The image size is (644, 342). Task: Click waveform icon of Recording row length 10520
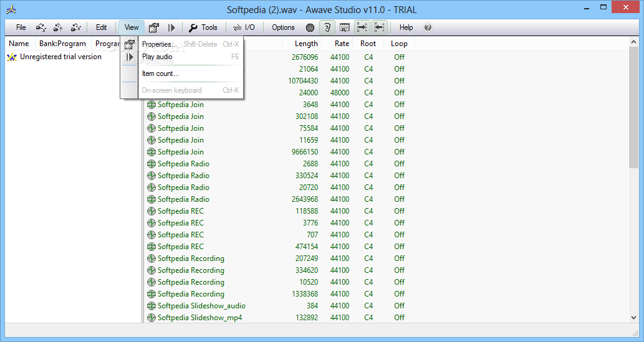click(x=151, y=282)
